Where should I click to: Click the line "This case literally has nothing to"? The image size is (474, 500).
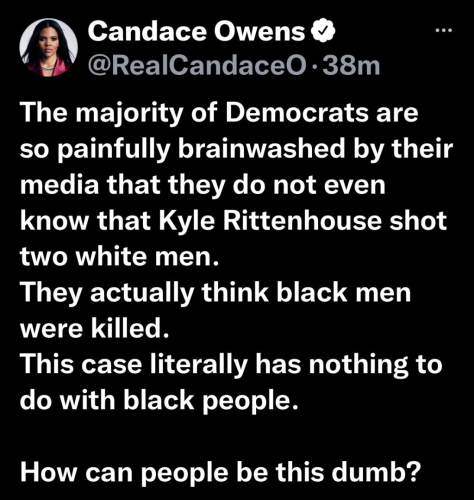tap(231, 364)
